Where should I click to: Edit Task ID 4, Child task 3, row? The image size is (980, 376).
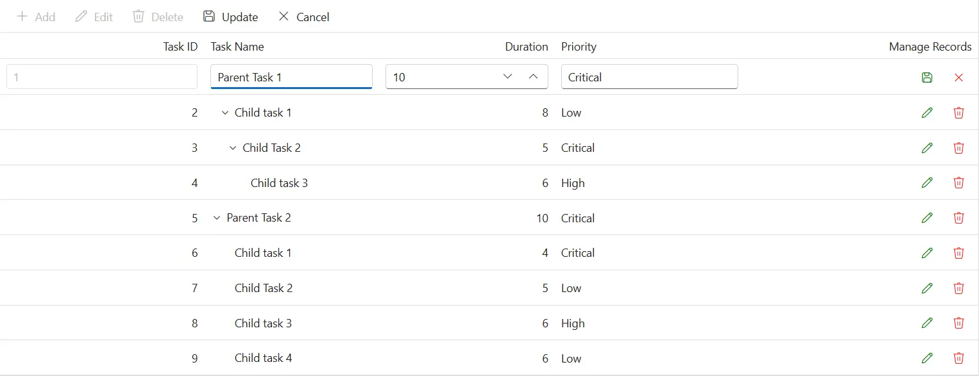point(927,183)
